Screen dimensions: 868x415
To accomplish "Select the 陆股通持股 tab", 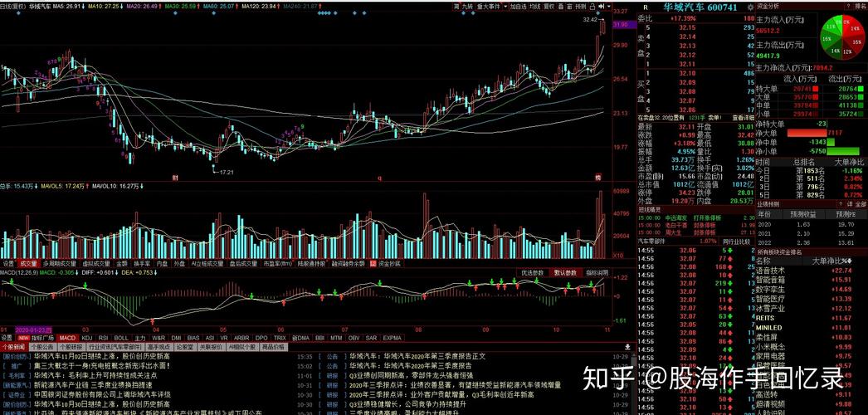I will coord(313,264).
